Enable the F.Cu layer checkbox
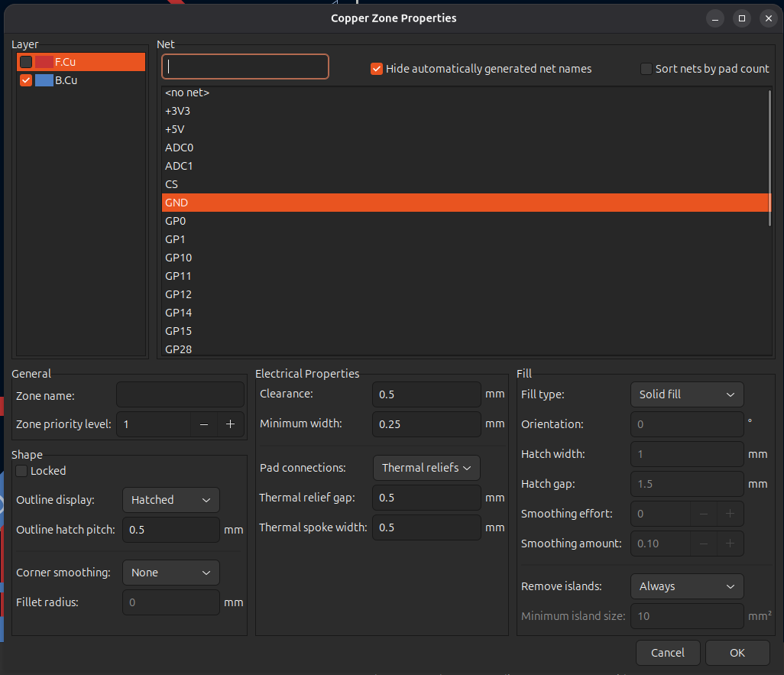Viewport: 784px width, 675px height. 26,62
